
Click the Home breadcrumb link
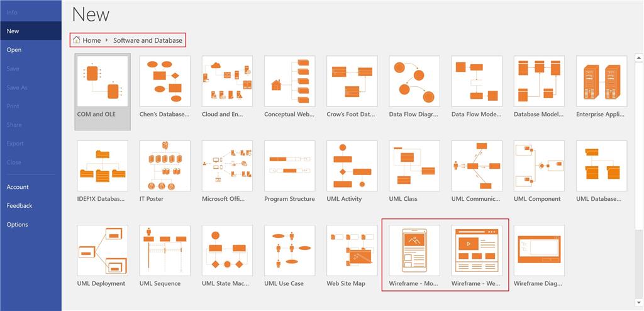87,40
